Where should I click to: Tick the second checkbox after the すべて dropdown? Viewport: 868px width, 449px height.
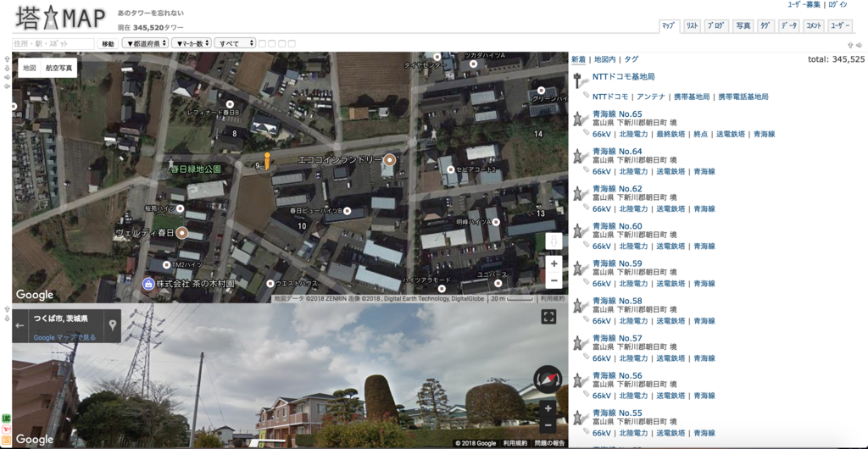[272, 44]
